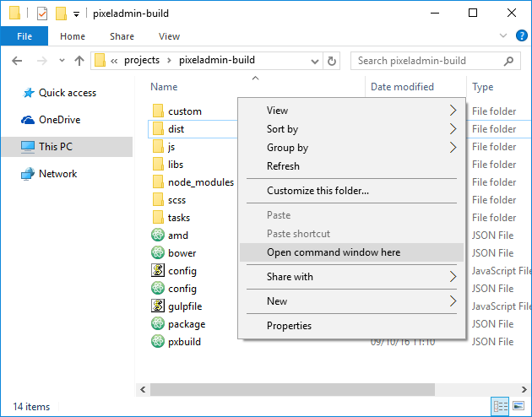Select the node_modules folder icon
The image size is (532, 417).
[157, 182]
